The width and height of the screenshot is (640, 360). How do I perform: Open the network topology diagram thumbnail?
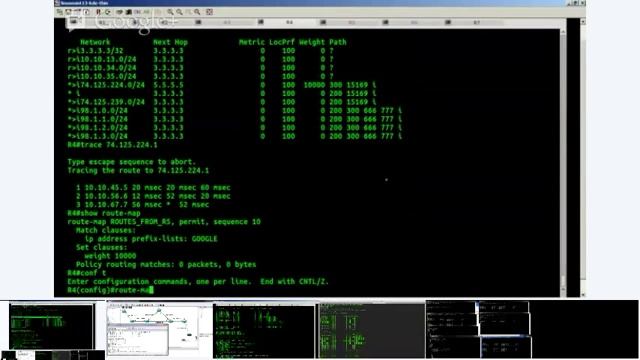[x=159, y=329]
